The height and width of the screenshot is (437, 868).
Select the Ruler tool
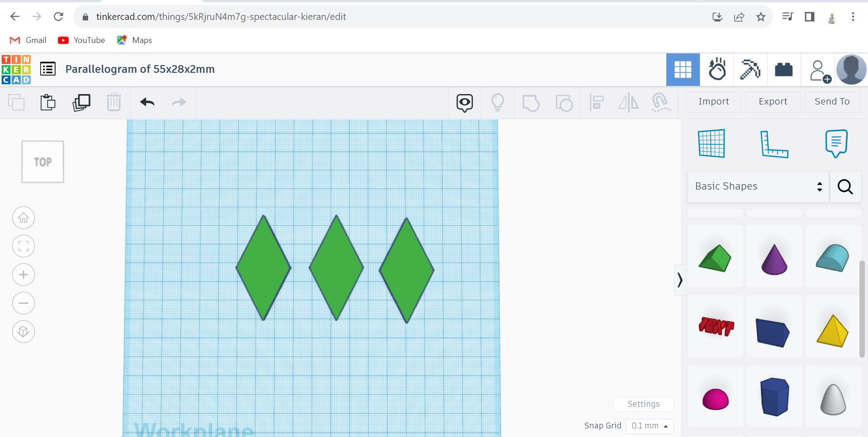pyautogui.click(x=775, y=143)
